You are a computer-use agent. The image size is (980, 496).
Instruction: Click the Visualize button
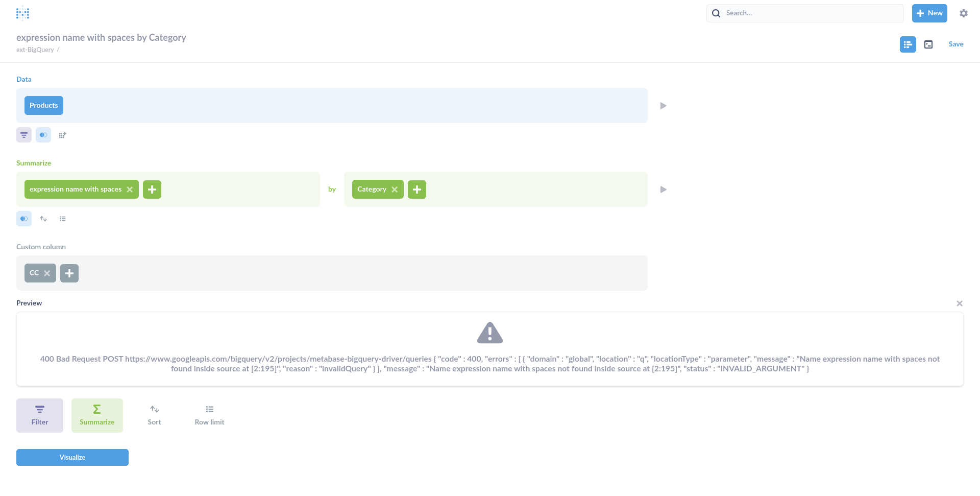tap(72, 457)
